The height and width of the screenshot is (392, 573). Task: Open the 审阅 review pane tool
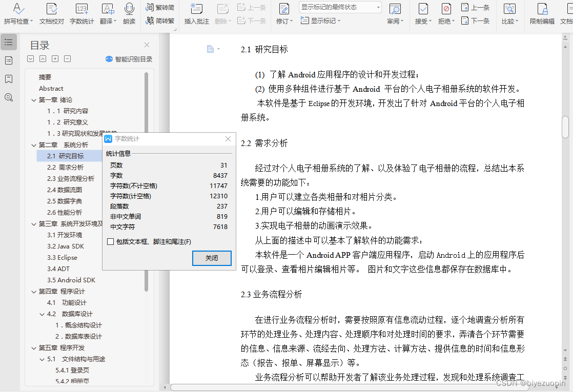pyautogui.click(x=395, y=13)
